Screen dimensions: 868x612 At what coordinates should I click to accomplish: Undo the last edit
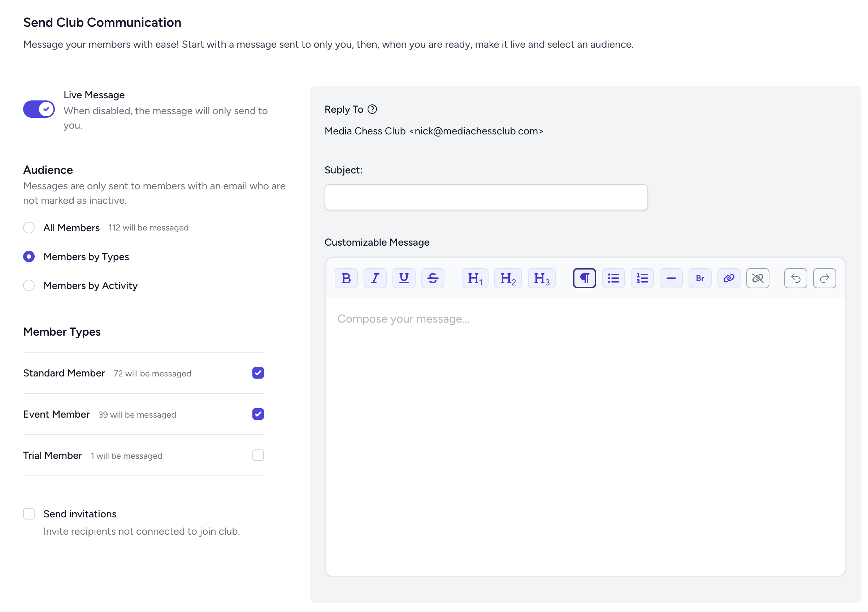(795, 279)
